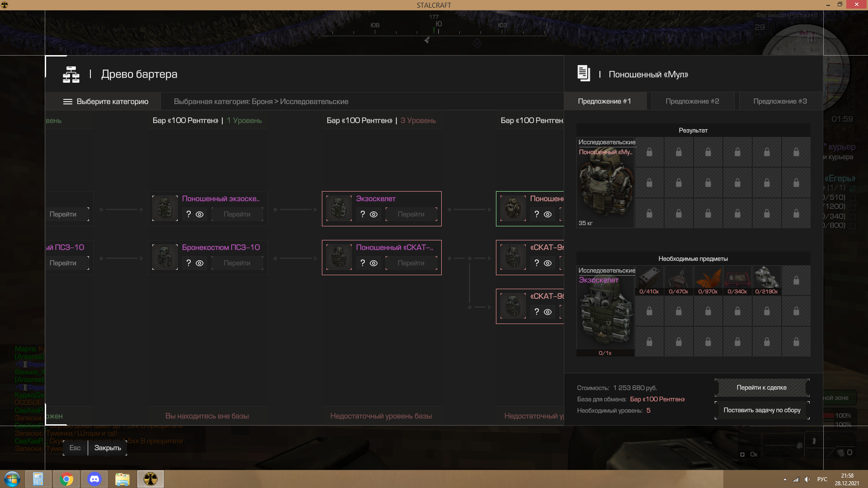Toggle eye preview on «СКАТ-9м card

point(548,263)
